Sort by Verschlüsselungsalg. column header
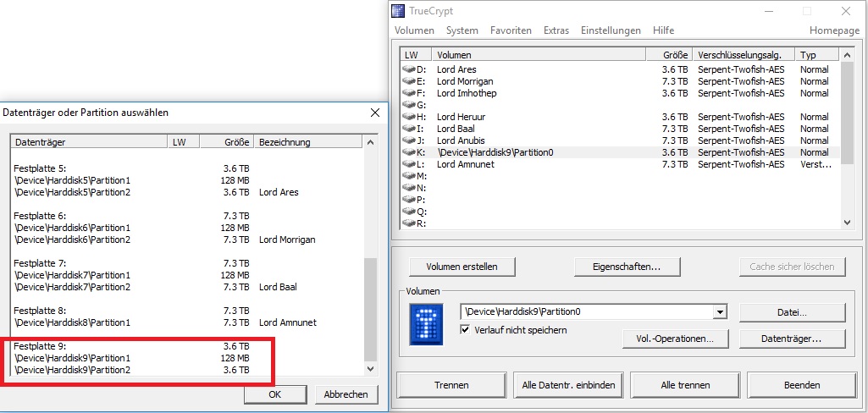The image size is (868, 413). (744, 55)
